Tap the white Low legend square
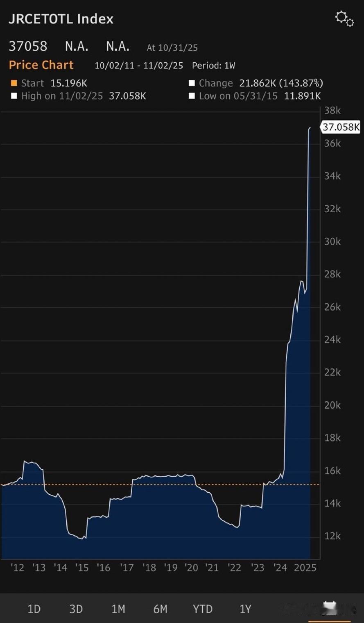 192,96
